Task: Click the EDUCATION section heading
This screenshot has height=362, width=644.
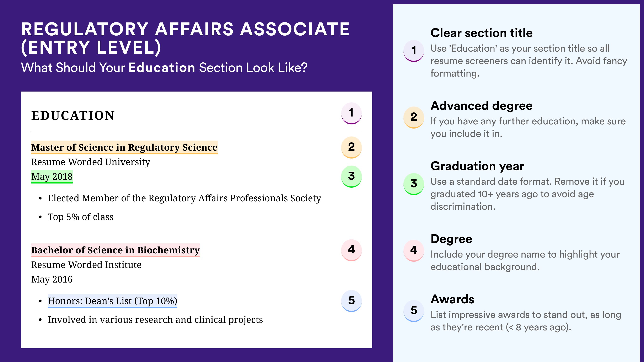Action: pos(73,115)
